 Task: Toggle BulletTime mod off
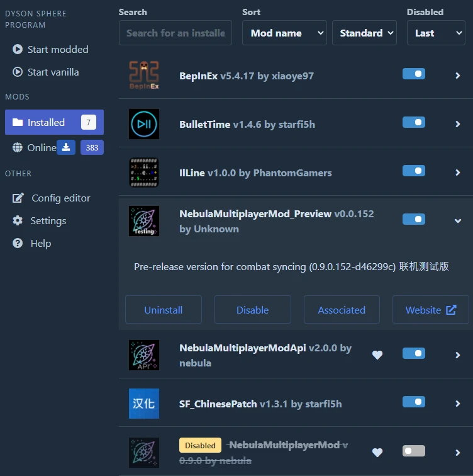(x=414, y=122)
